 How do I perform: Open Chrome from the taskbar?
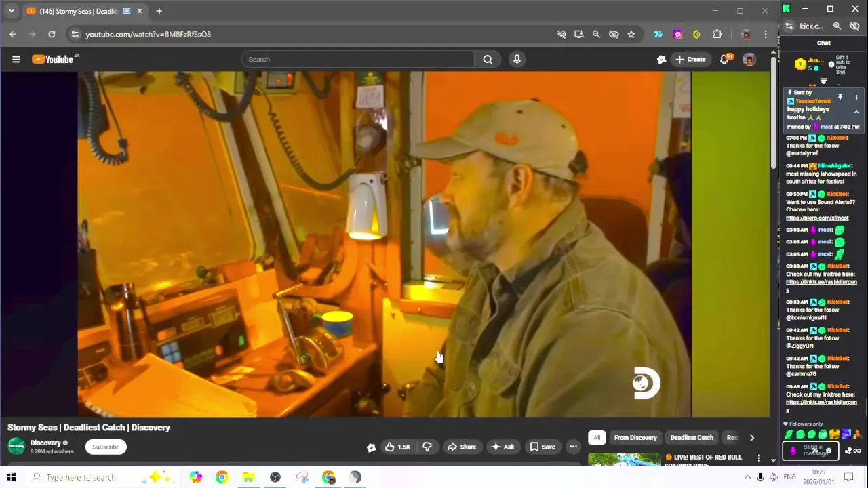click(222, 477)
